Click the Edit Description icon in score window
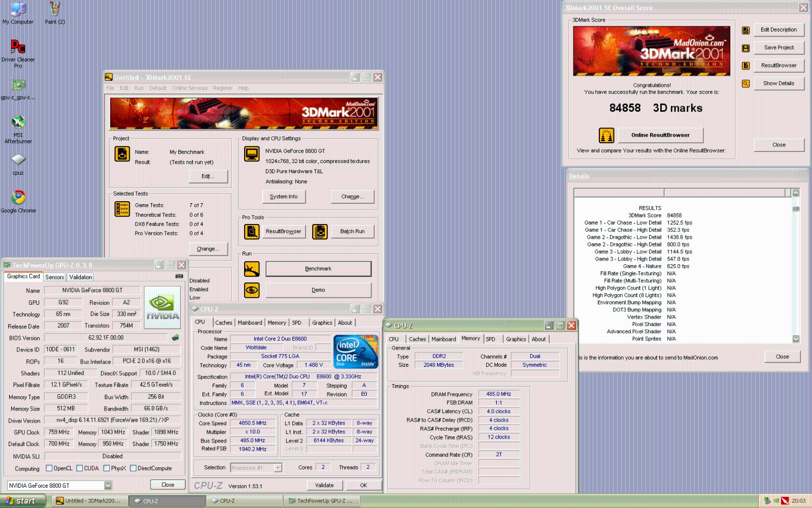The height and width of the screenshot is (508, 812). (746, 30)
